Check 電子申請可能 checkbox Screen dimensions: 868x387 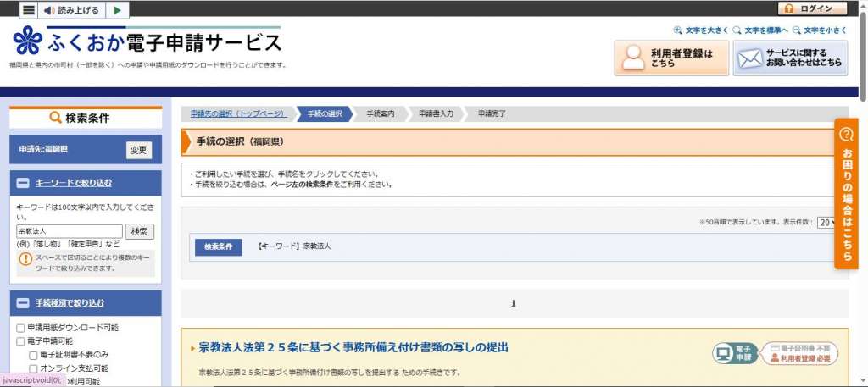tap(21, 341)
